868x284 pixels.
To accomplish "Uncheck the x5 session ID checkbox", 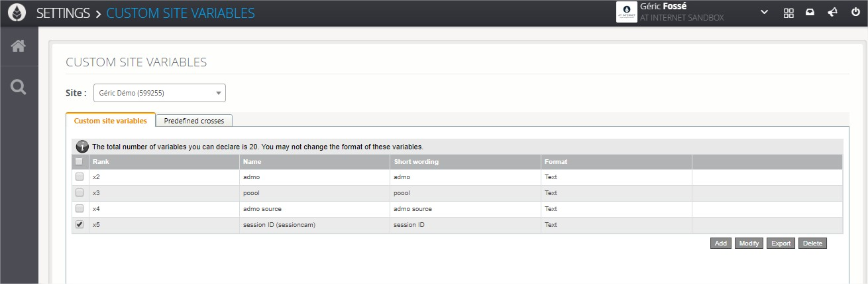I will point(80,225).
